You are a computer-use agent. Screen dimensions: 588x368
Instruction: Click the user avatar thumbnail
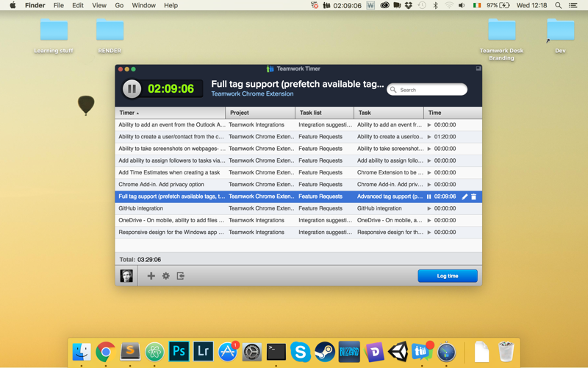pyautogui.click(x=126, y=276)
